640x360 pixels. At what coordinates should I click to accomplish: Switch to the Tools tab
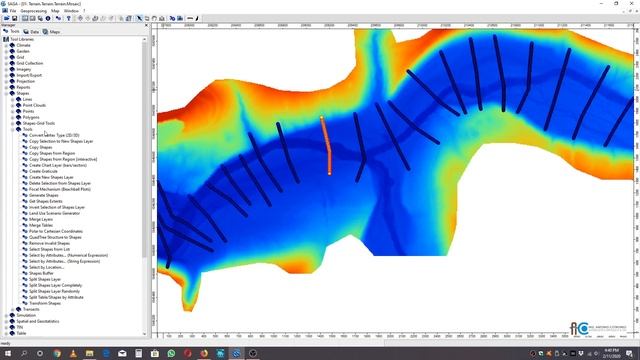pyautogui.click(x=11, y=31)
